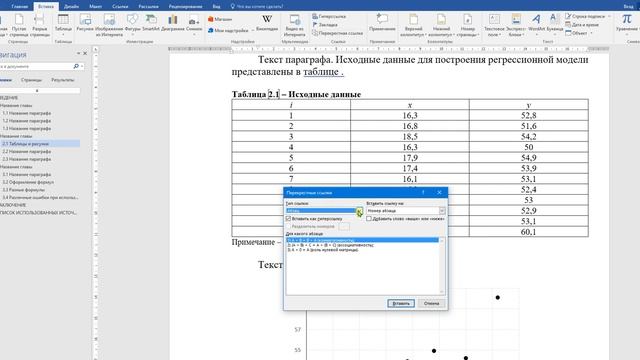Open the Экспресс-блоки quick parts
640x360 pixels.
tap(516, 24)
